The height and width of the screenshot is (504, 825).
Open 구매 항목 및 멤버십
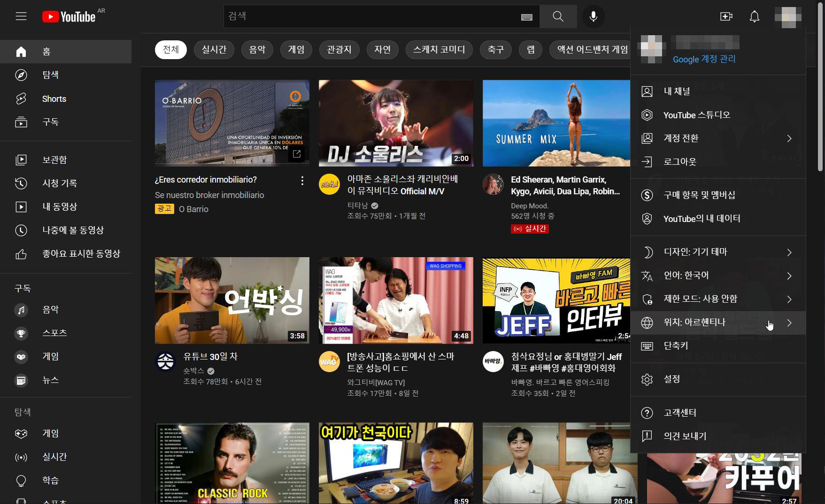[718, 195]
